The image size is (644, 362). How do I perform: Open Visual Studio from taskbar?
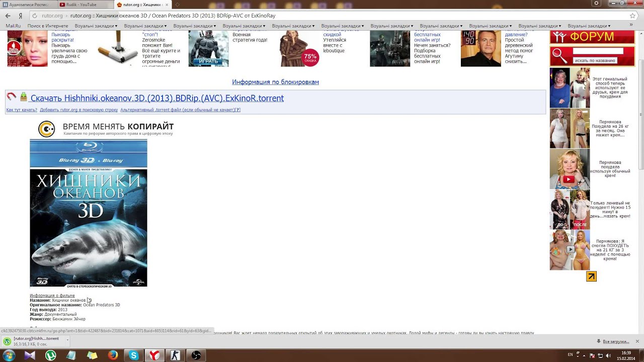coord(30,355)
